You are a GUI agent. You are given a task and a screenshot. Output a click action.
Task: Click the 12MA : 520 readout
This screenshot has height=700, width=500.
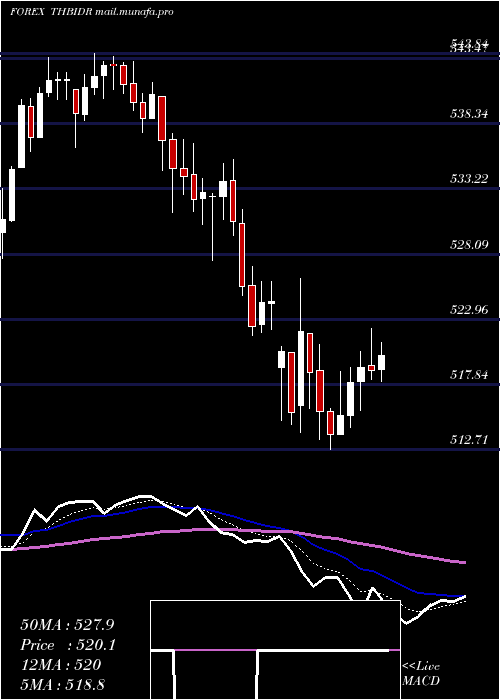(61, 665)
